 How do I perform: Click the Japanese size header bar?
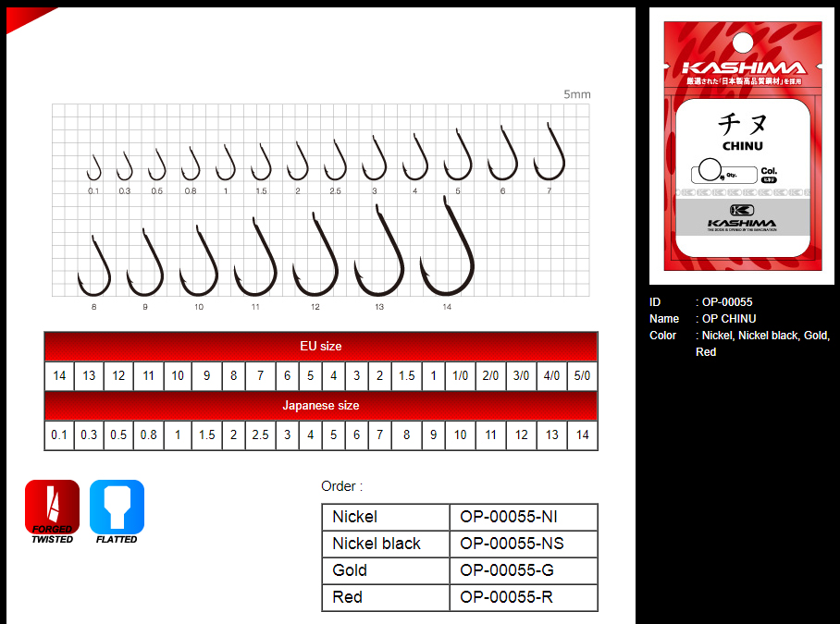click(321, 406)
